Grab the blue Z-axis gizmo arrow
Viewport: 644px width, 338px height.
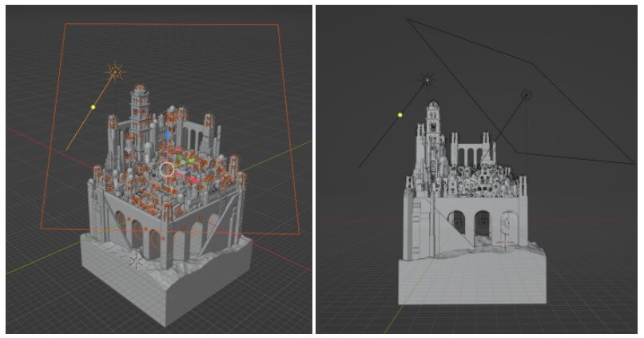[x=168, y=135]
